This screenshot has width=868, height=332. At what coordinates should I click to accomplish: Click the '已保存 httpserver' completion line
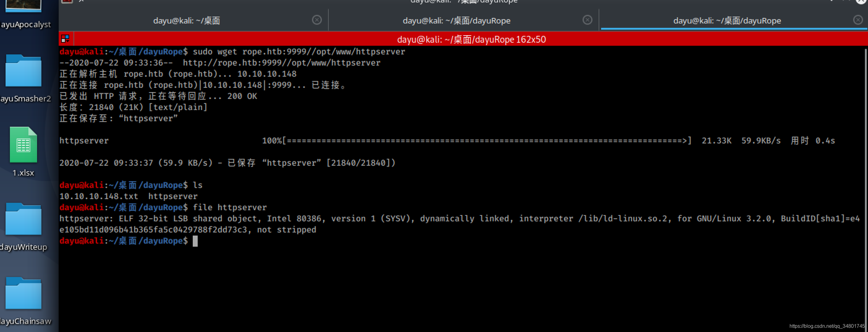coord(227,163)
